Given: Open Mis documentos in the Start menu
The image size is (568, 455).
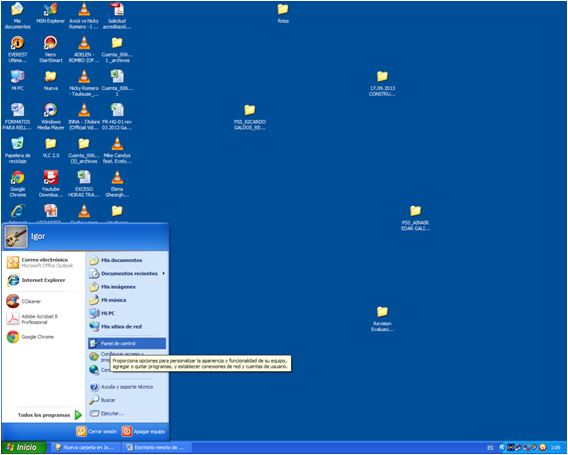Looking at the screenshot, I should click(x=127, y=260).
